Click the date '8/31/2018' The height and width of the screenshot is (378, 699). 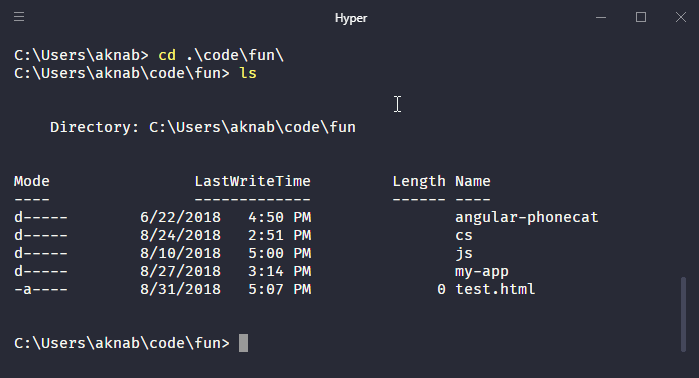point(181,289)
